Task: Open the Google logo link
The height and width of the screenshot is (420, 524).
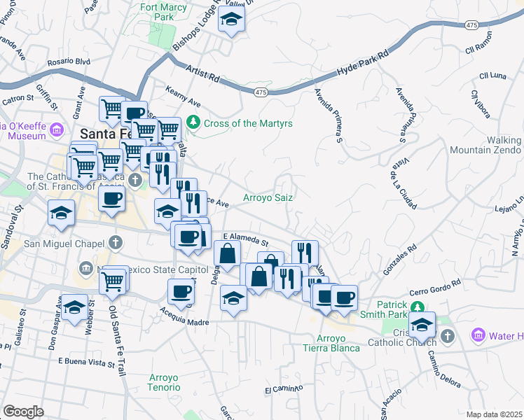Action: [x=23, y=411]
